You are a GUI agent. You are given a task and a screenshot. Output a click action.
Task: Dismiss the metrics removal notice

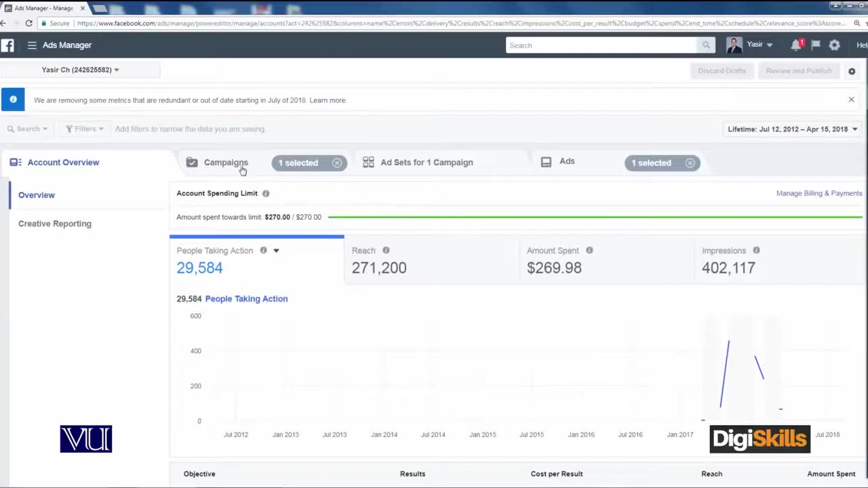(x=851, y=100)
